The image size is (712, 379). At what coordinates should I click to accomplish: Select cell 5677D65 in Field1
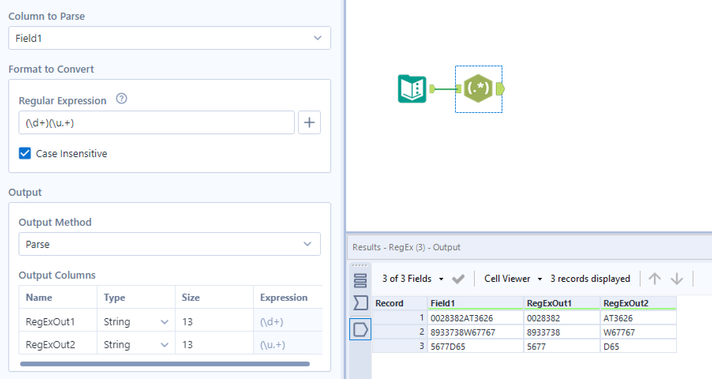click(475, 346)
